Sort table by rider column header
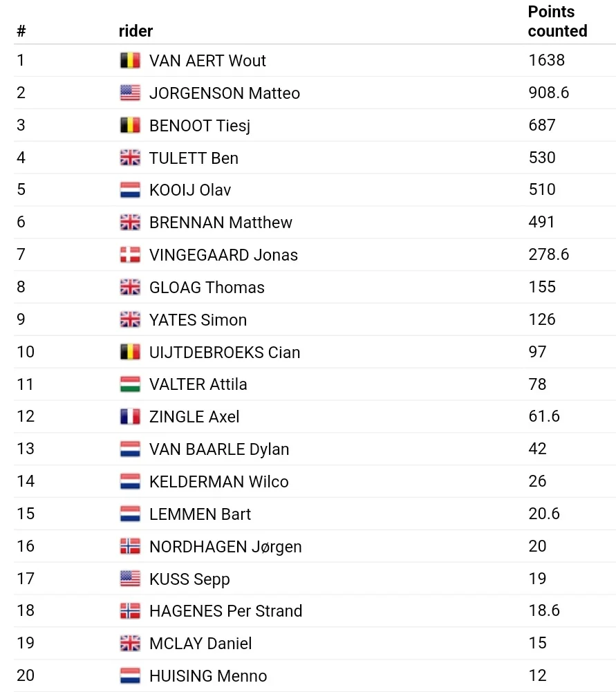This screenshot has width=616, height=692. point(136,31)
